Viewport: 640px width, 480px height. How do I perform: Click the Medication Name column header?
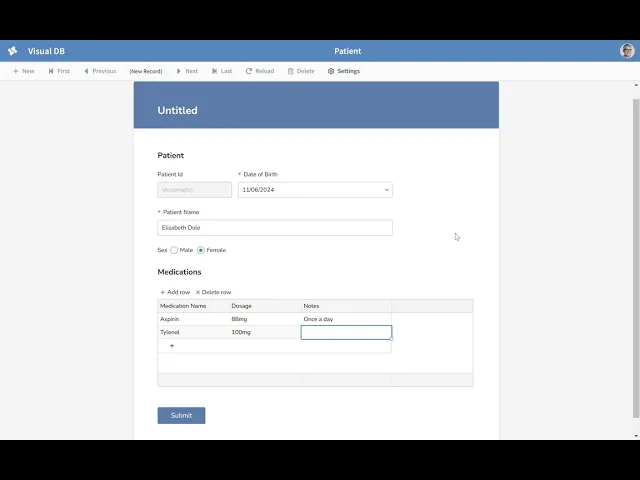[193, 306]
